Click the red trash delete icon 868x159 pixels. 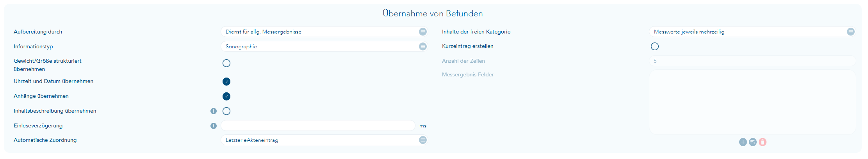tap(763, 142)
